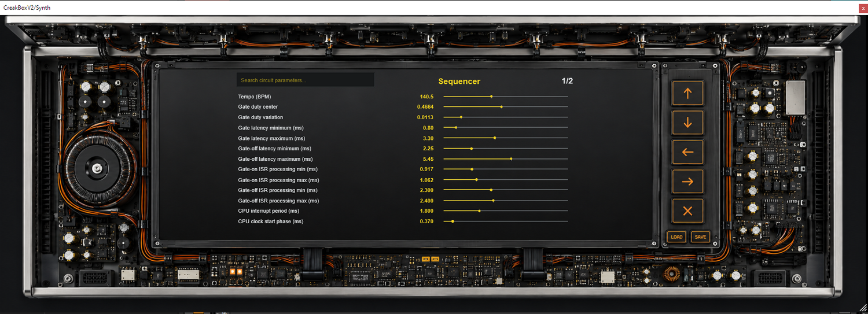
Task: Close the CreakBoxV2/Synth window with red x
Action: (x=863, y=9)
